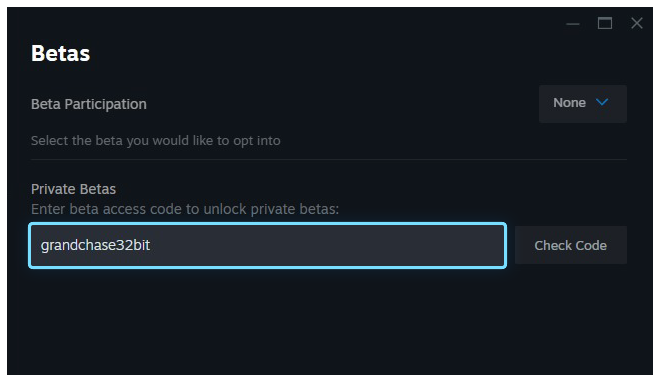Viewport: 661px width, 383px height.
Task: Click the dash minimize icon in title bar
Action: (x=572, y=24)
